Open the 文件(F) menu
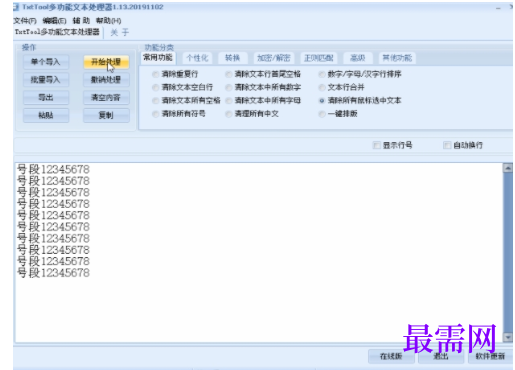 coord(25,21)
